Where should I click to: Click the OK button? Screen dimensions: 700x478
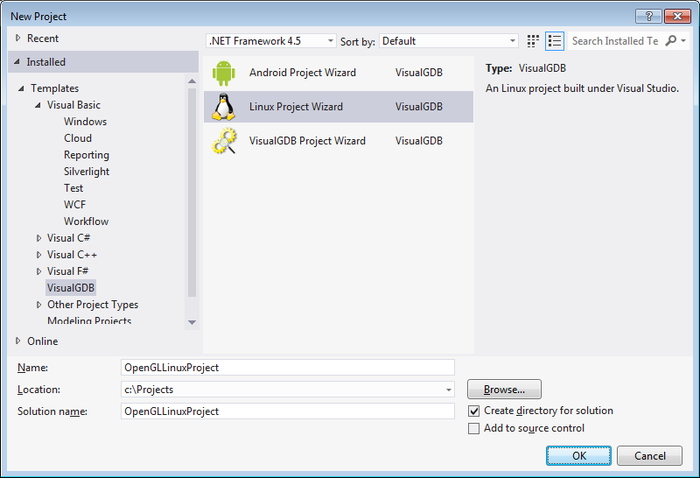pyautogui.click(x=579, y=456)
